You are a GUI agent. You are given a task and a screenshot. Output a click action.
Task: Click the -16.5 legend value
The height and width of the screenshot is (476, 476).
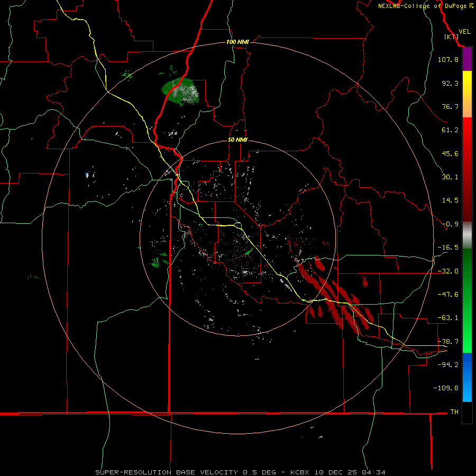(448, 248)
